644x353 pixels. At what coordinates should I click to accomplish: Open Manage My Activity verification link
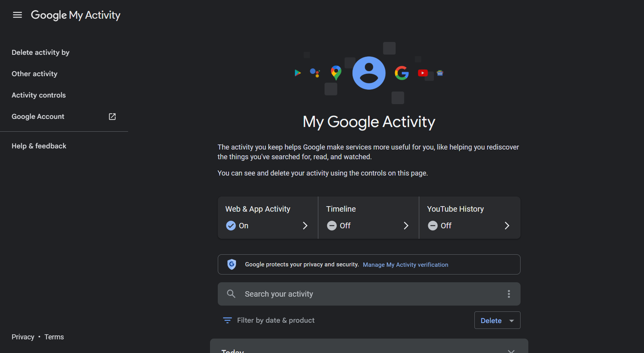(x=405, y=265)
